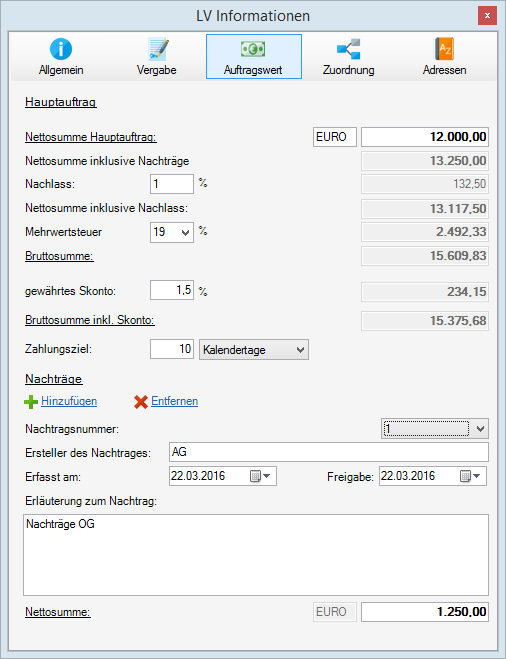The image size is (506, 659).
Task: Click the Nettosumme inklusive Nachträge value 13.250,00
Action: (x=425, y=161)
